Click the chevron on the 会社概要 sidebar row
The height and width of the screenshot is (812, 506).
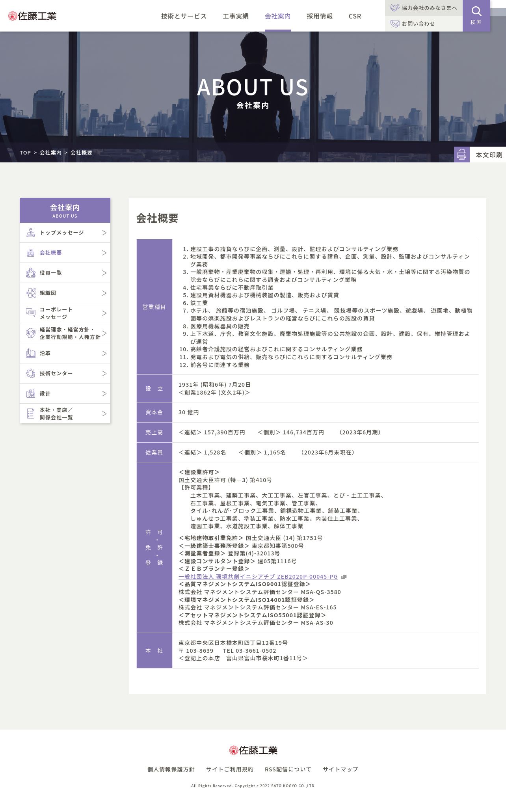pyautogui.click(x=104, y=253)
